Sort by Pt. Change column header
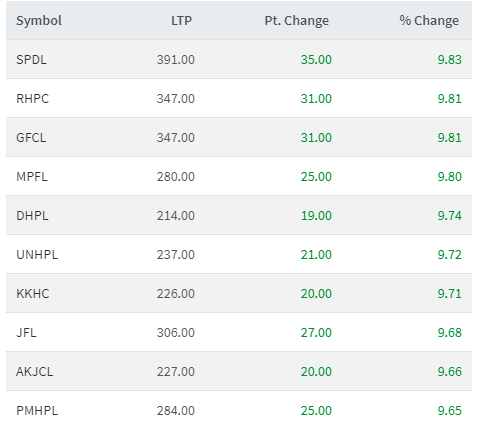Image resolution: width=478 pixels, height=423 pixels. coord(297,21)
